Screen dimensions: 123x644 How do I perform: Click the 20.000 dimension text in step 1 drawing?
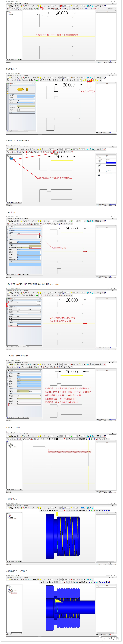(62, 14)
